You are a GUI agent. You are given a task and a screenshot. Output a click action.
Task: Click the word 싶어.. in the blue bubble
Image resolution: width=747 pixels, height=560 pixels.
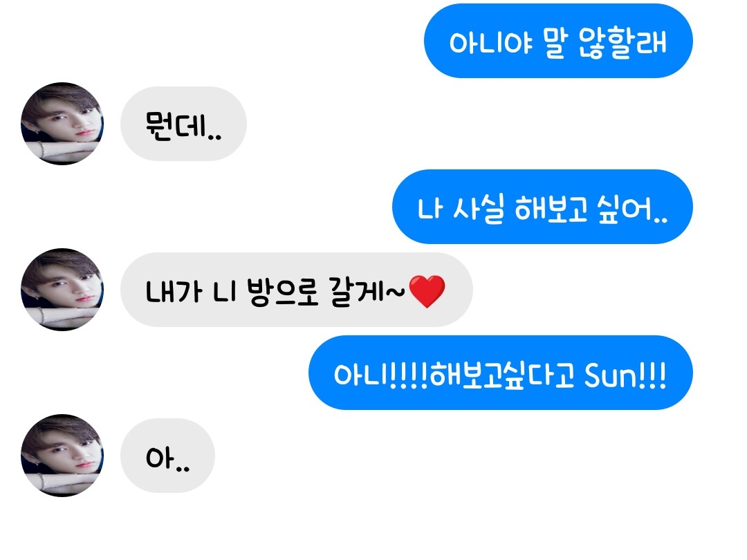(625, 209)
